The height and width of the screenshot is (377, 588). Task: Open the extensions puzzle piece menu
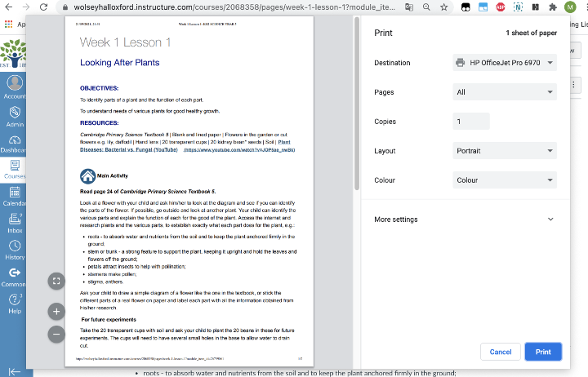coord(553,7)
